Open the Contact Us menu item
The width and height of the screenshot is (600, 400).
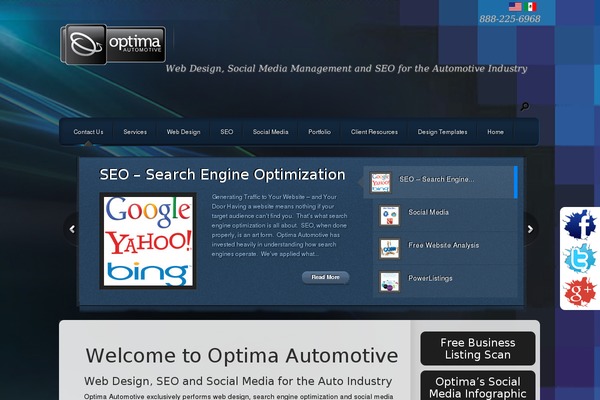tap(88, 132)
